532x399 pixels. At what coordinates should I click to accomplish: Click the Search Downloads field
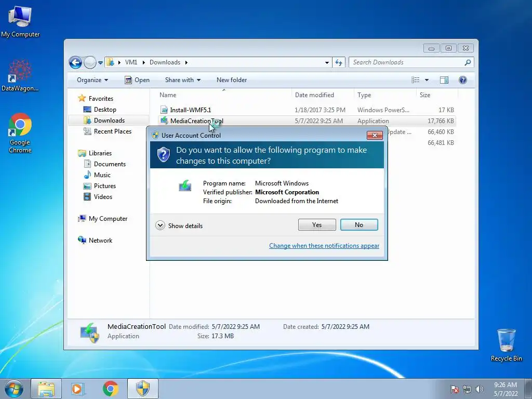pos(406,62)
